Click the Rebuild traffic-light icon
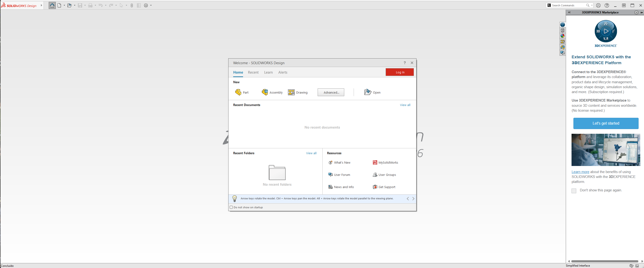The height and width of the screenshot is (268, 644). (x=132, y=5)
